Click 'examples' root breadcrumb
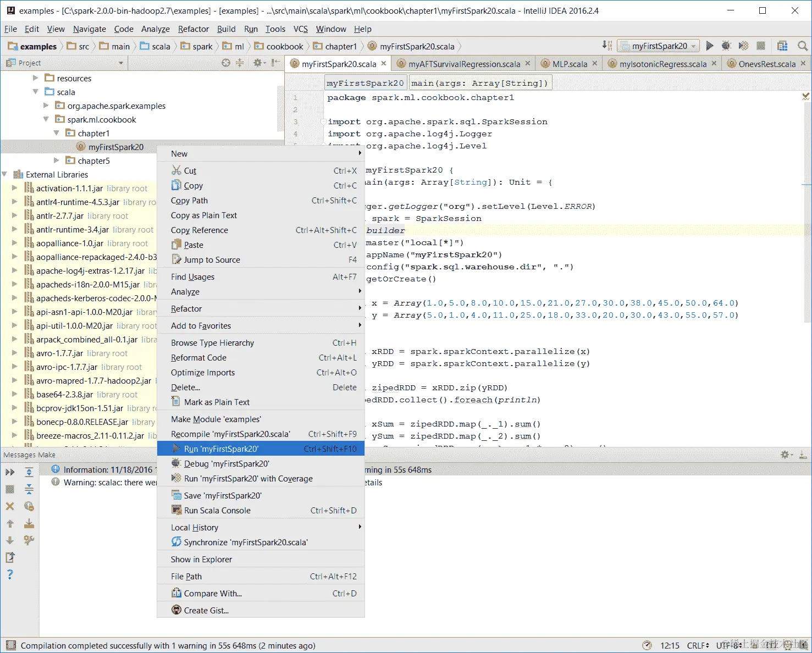Image resolution: width=812 pixels, height=653 pixels. coord(32,46)
